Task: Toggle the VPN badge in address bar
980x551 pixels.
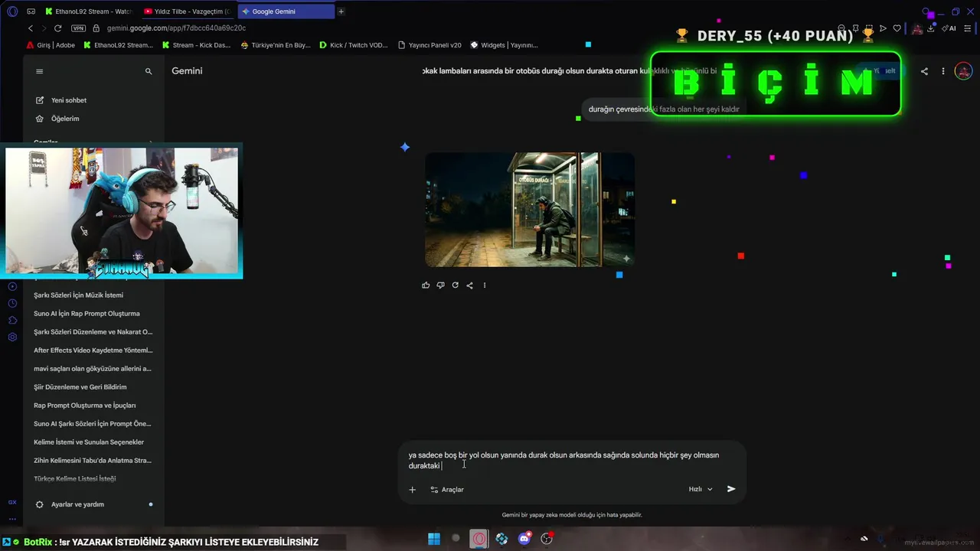Action: (x=78, y=28)
